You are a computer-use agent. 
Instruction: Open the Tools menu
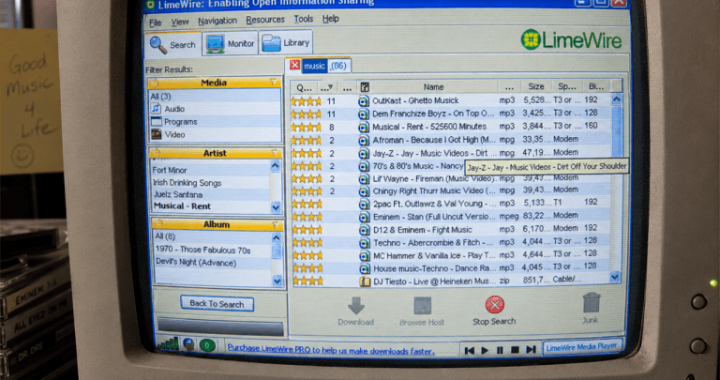tap(304, 19)
